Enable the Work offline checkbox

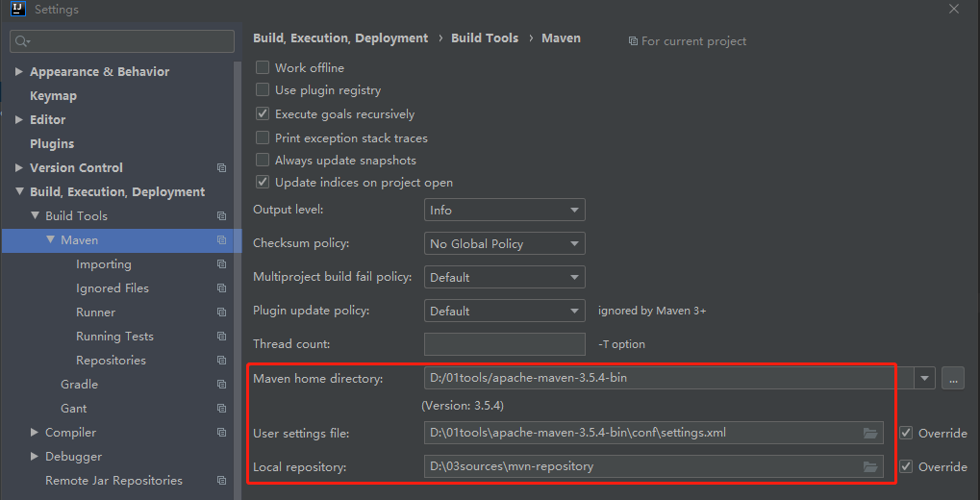click(x=263, y=68)
